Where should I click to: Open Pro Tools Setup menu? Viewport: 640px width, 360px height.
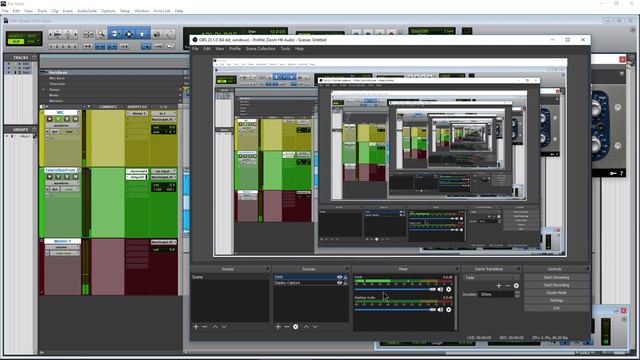[x=125, y=11]
